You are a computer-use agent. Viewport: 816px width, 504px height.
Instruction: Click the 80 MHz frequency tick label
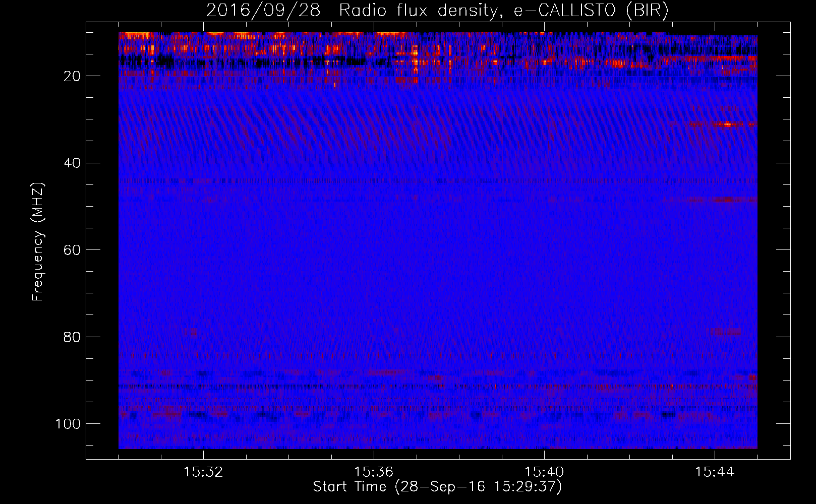click(x=73, y=337)
